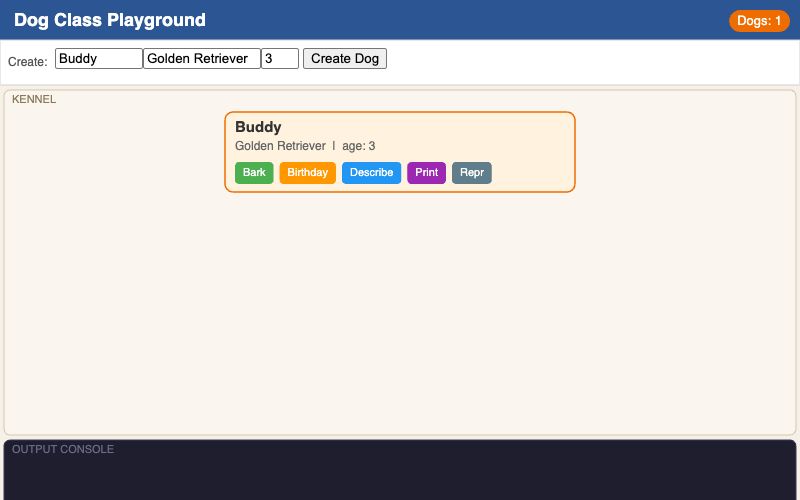Focus the dog name field containing Buddy
Screen dimensions: 800x500
pyautogui.click(x=98, y=59)
